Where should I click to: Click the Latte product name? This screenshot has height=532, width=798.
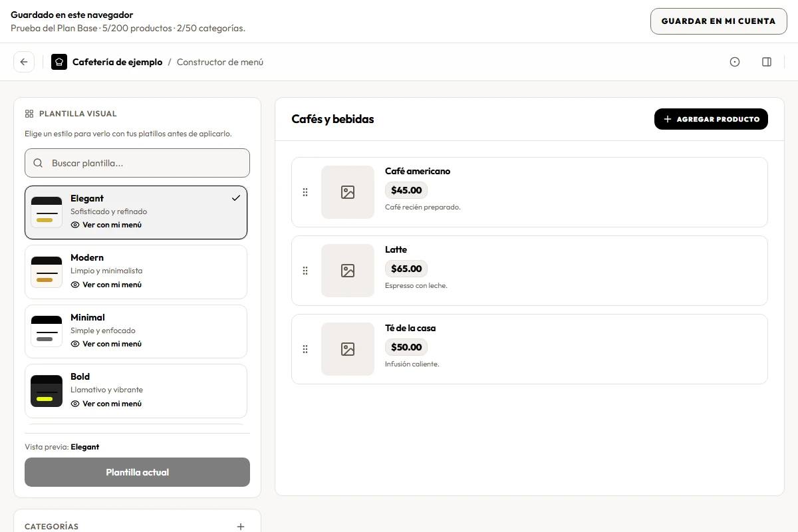point(396,249)
